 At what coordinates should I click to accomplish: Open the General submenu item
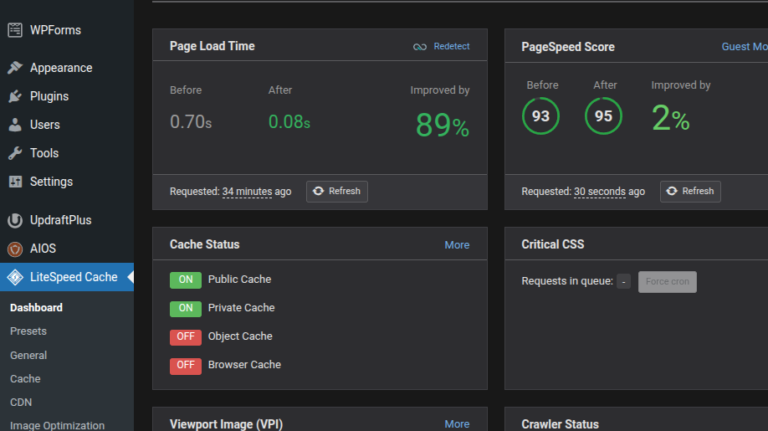coord(28,355)
